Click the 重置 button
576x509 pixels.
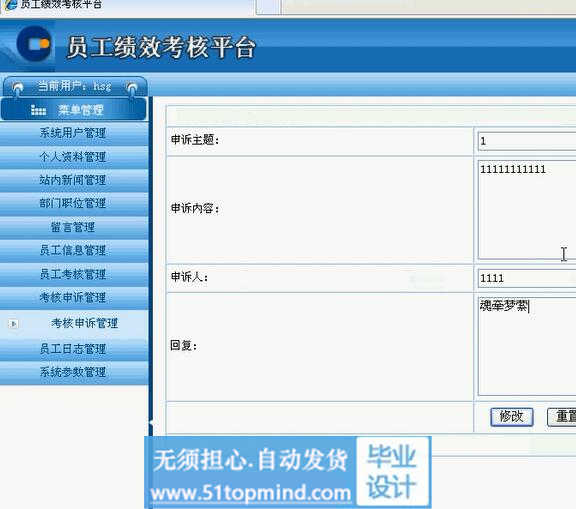click(562, 417)
